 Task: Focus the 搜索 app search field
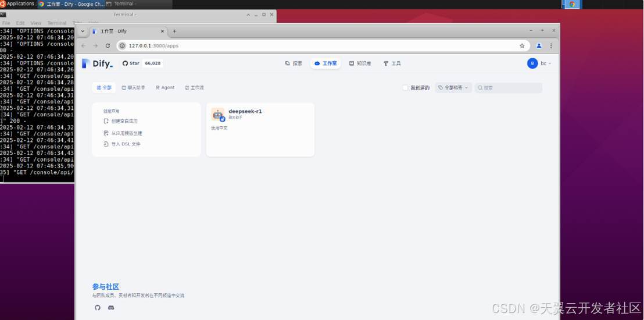tap(509, 88)
